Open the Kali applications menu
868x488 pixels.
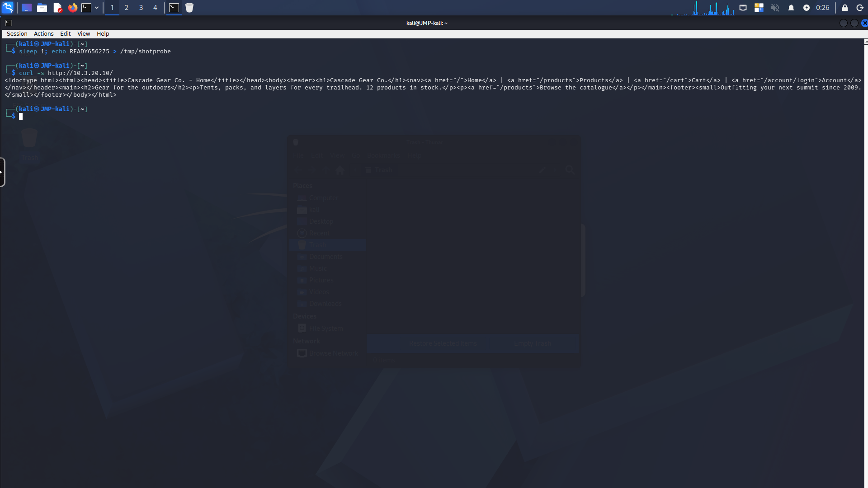8,8
